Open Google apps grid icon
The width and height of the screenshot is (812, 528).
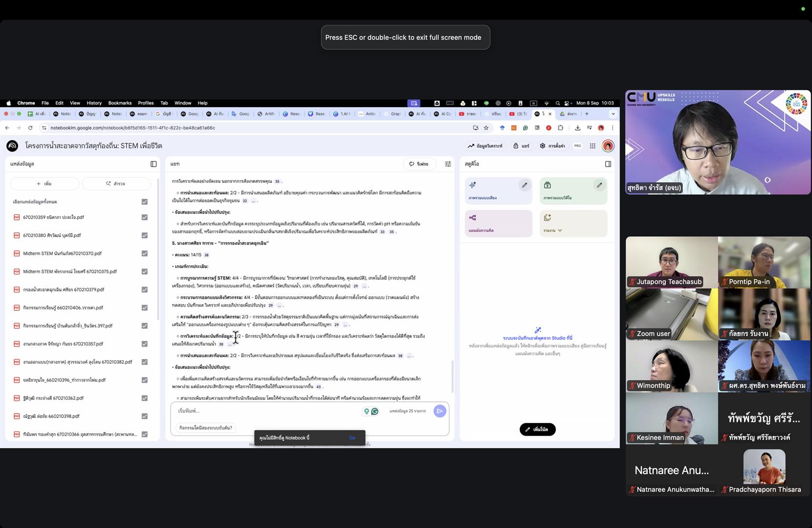tap(593, 146)
